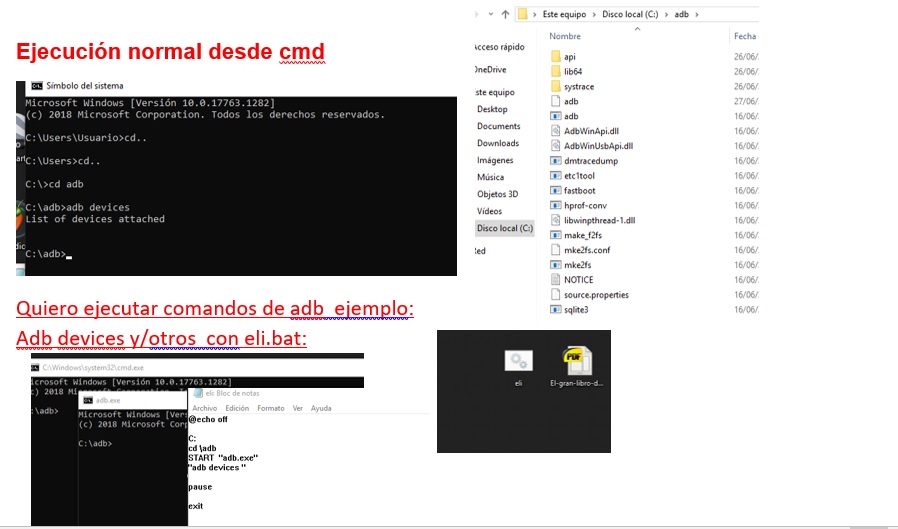Select the sqlite3 application icon
Viewport: 898px width, 529px height.
click(x=555, y=309)
